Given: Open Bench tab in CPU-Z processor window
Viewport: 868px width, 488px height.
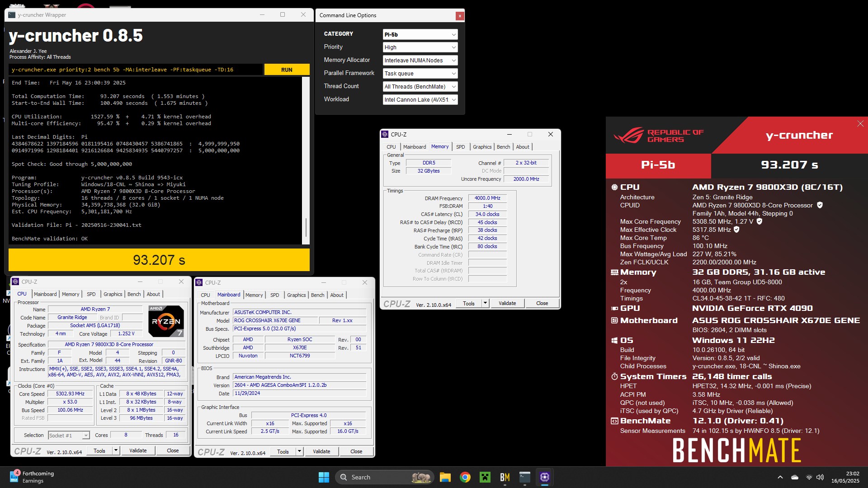Looking at the screenshot, I should pos(134,294).
